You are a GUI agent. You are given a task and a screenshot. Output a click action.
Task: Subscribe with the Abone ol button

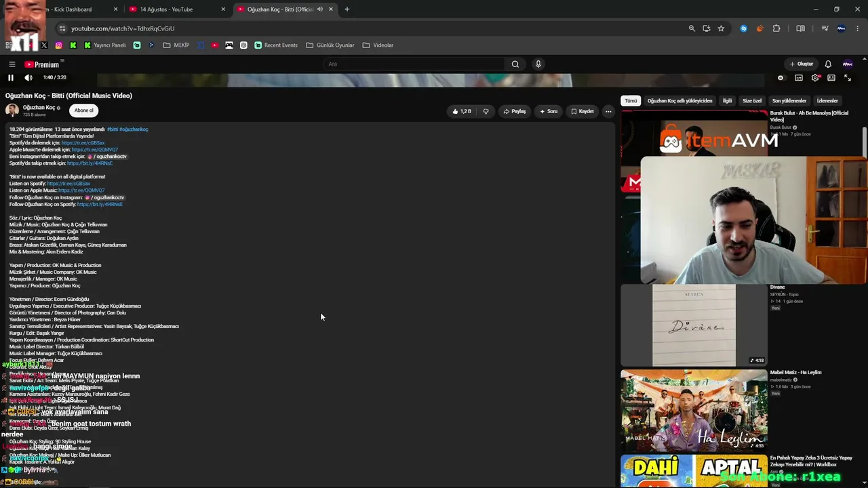pyautogui.click(x=84, y=110)
